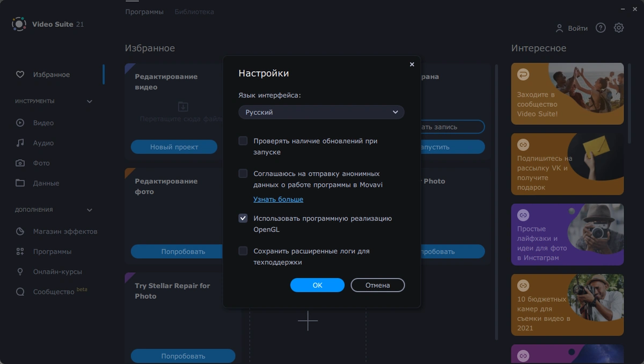Enable Сохранить расширенные логи для техподдержки

click(243, 251)
